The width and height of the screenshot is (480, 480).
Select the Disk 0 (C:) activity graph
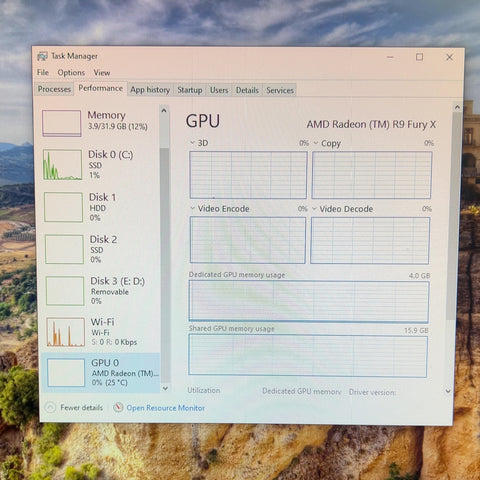pos(62,165)
